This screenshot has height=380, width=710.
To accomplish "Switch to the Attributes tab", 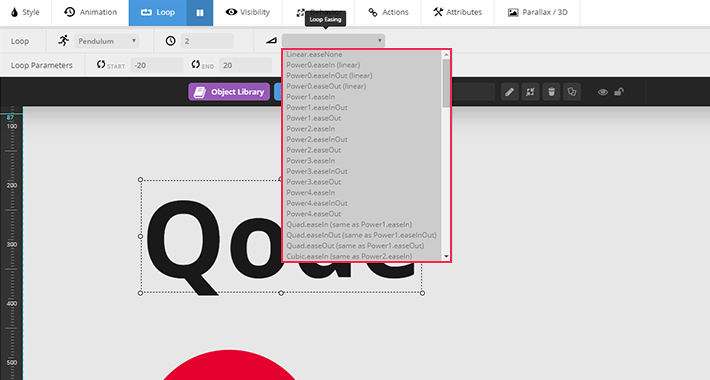I will tap(458, 13).
